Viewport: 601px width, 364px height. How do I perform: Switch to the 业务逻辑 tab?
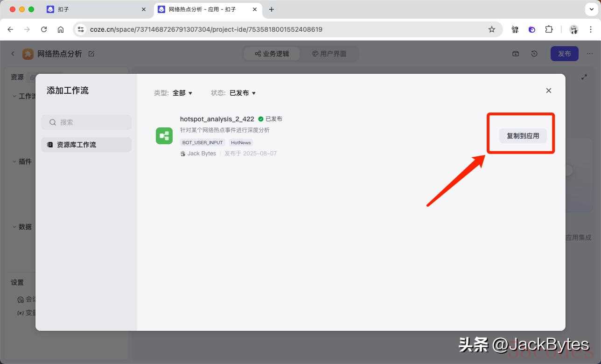coord(272,54)
